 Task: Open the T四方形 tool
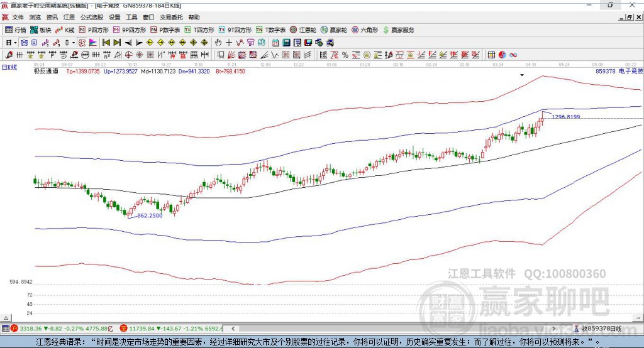click(199, 30)
